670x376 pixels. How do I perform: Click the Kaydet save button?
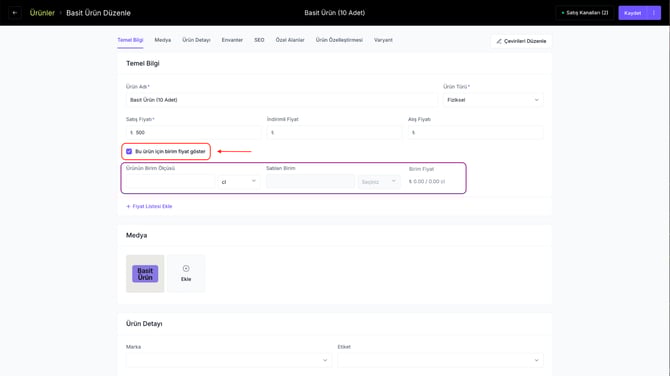633,13
